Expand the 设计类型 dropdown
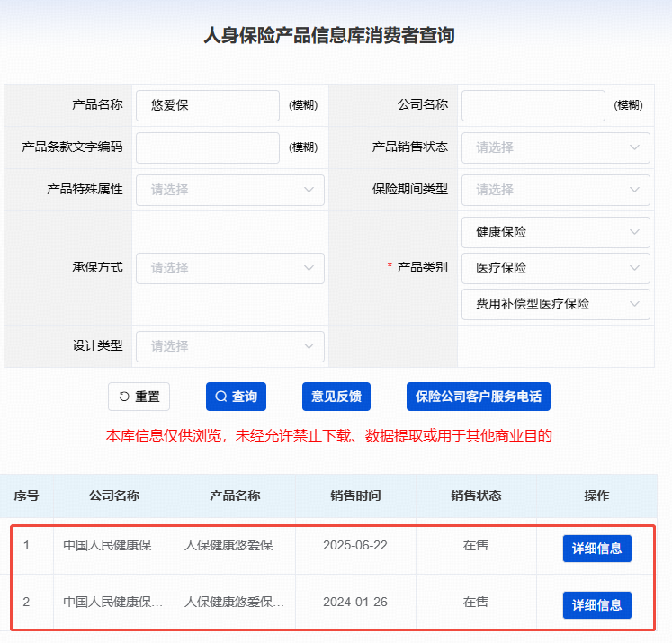The height and width of the screenshot is (643, 672). point(230,346)
